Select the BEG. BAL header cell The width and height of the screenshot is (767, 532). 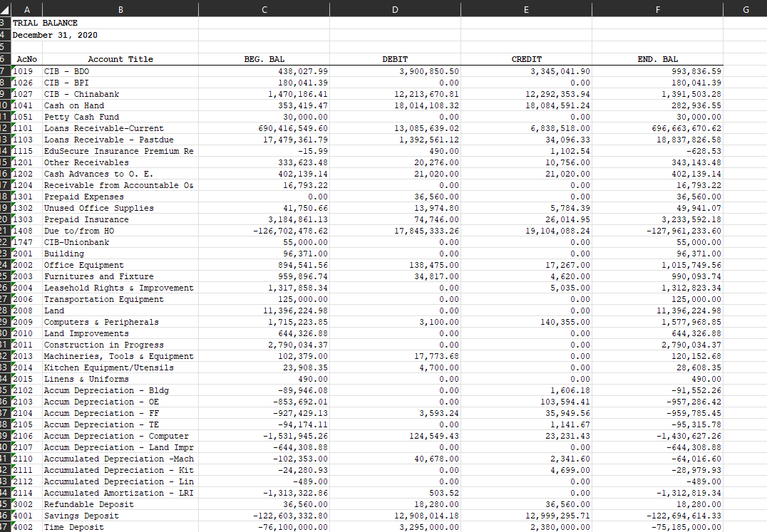click(264, 59)
